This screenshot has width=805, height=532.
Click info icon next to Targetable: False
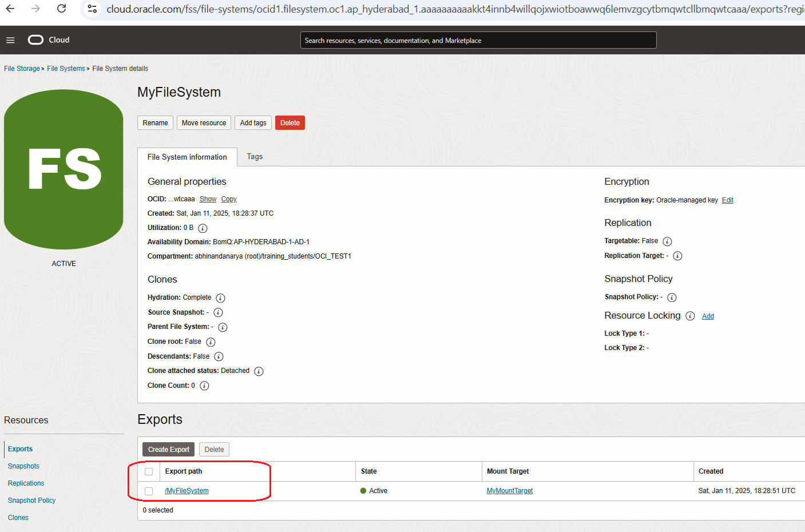tap(667, 241)
